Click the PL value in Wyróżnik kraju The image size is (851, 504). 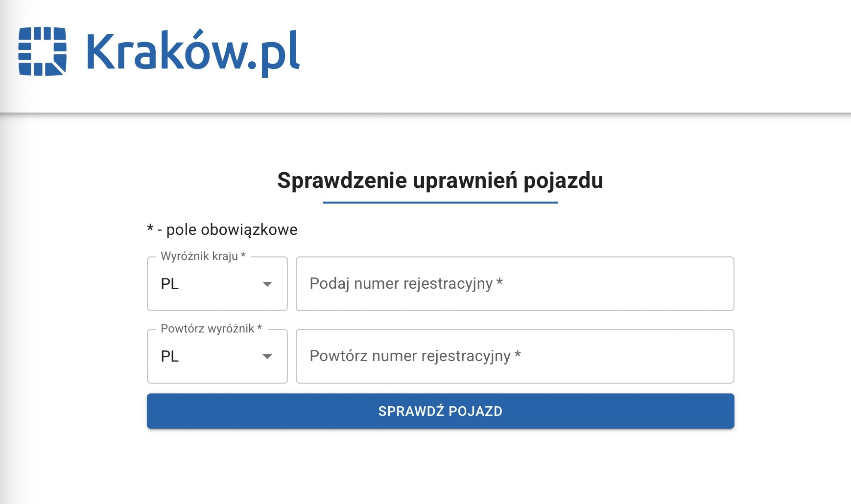[x=170, y=284]
